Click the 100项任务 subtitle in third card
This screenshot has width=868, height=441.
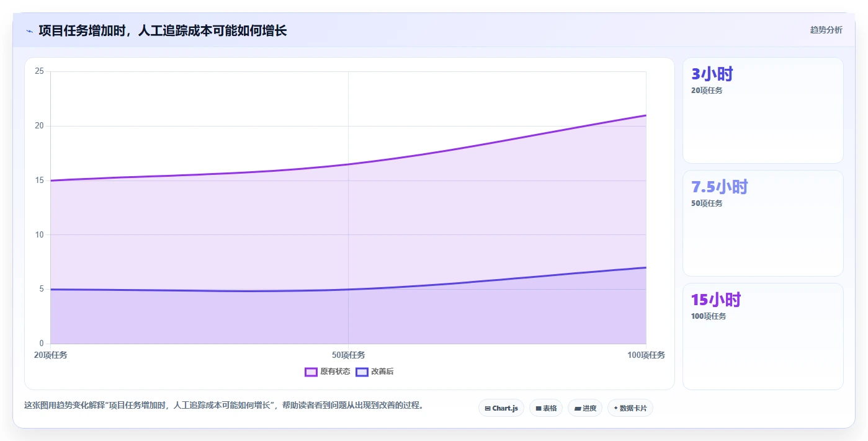pyautogui.click(x=709, y=316)
